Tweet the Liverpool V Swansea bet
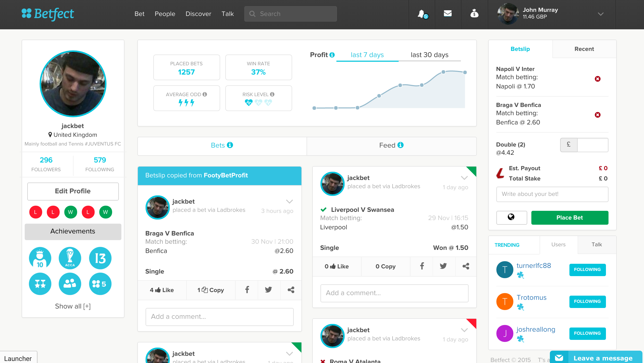Viewport: 644px width, 363px height. (443, 266)
